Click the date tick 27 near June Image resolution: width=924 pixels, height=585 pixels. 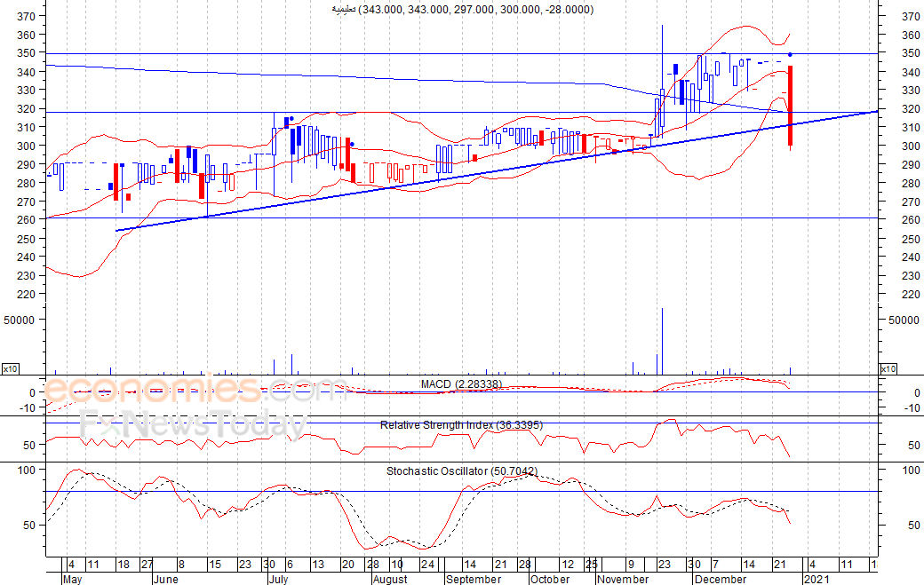pyautogui.click(x=147, y=565)
